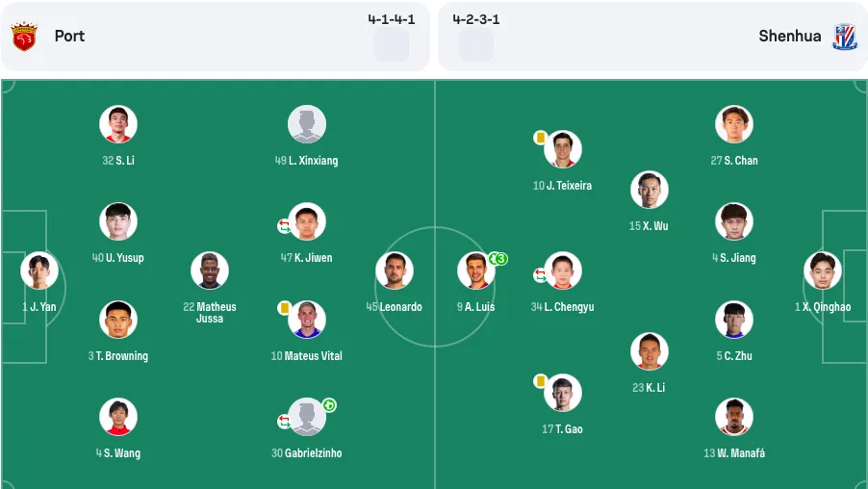868x489 pixels.
Task: Click the yellow card icon beside J. Teixeira
Action: [540, 138]
